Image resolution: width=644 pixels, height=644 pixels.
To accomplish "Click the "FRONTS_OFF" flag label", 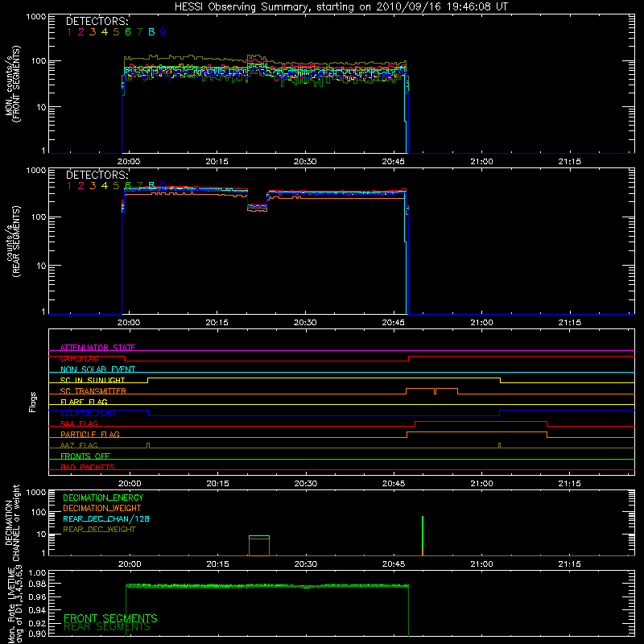I will (85, 456).
